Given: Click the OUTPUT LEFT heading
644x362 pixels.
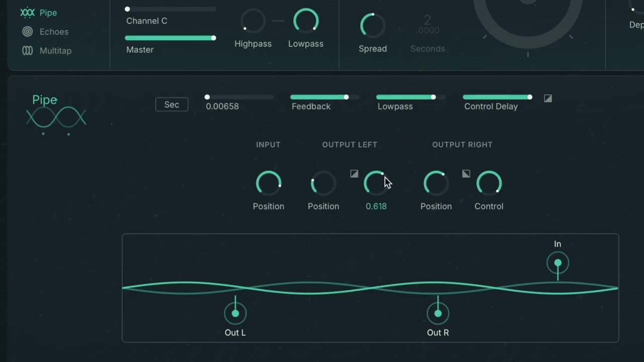Looking at the screenshot, I should coord(350,144).
